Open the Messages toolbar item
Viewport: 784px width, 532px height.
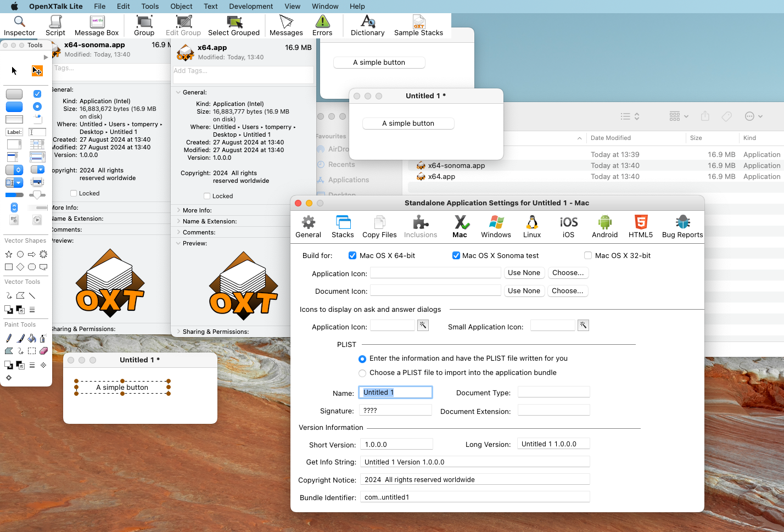click(286, 26)
